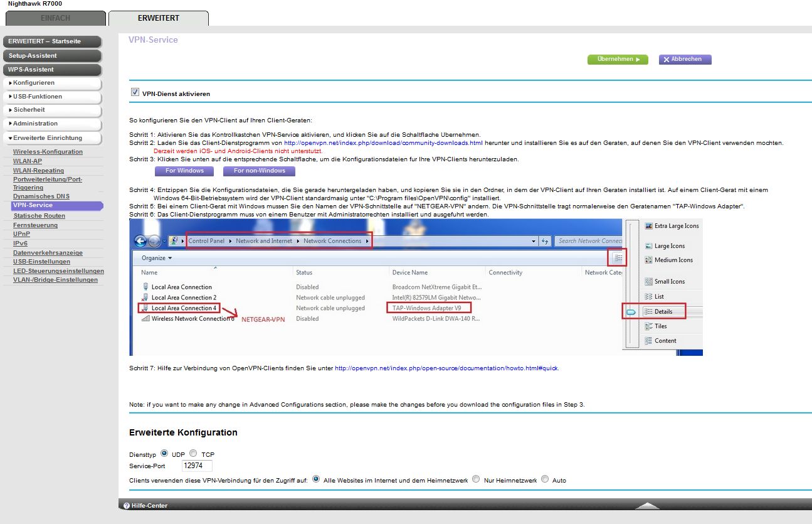The height and width of the screenshot is (524, 812).
Task: Open the WPS-Assistent
Action: (53, 70)
